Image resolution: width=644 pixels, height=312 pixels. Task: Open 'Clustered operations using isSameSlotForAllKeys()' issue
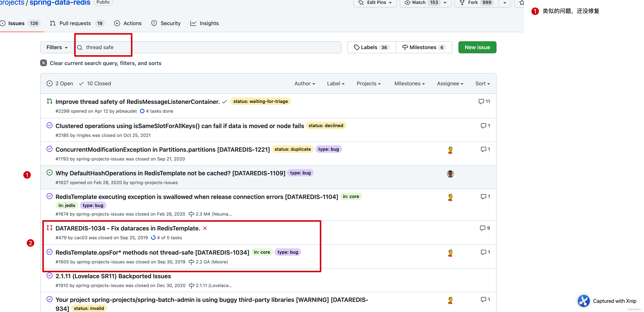180,126
